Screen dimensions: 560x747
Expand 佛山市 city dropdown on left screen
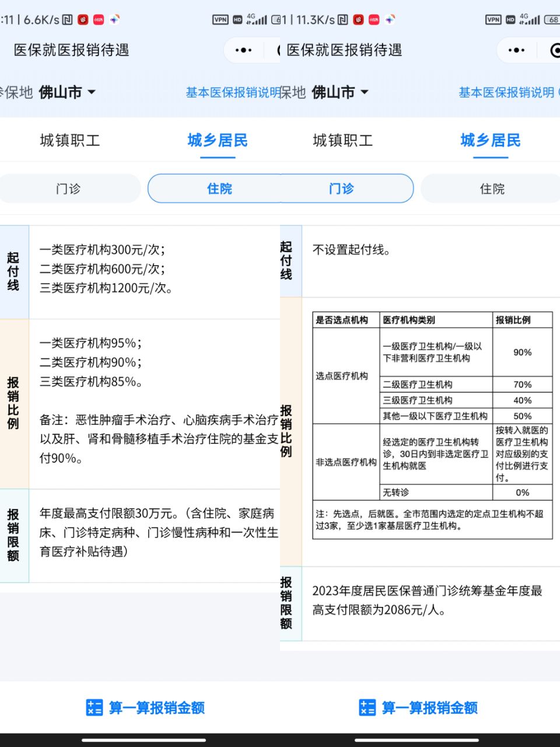tap(67, 92)
